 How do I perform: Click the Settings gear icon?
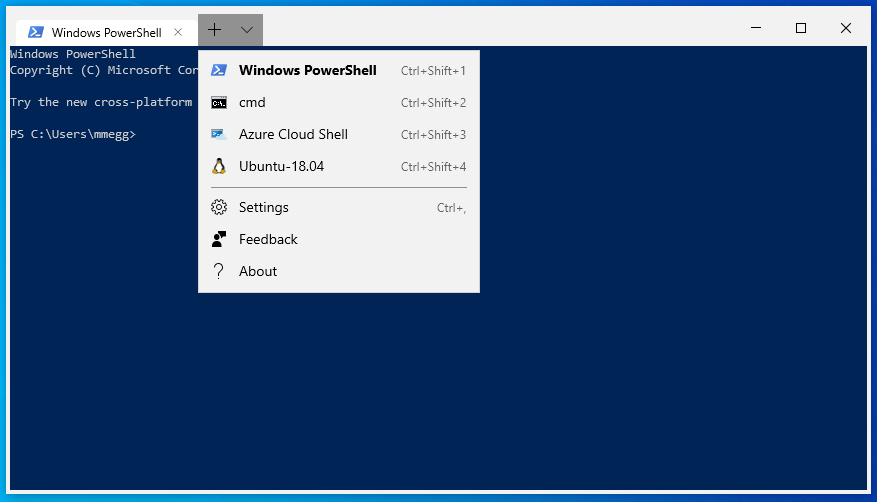point(219,207)
